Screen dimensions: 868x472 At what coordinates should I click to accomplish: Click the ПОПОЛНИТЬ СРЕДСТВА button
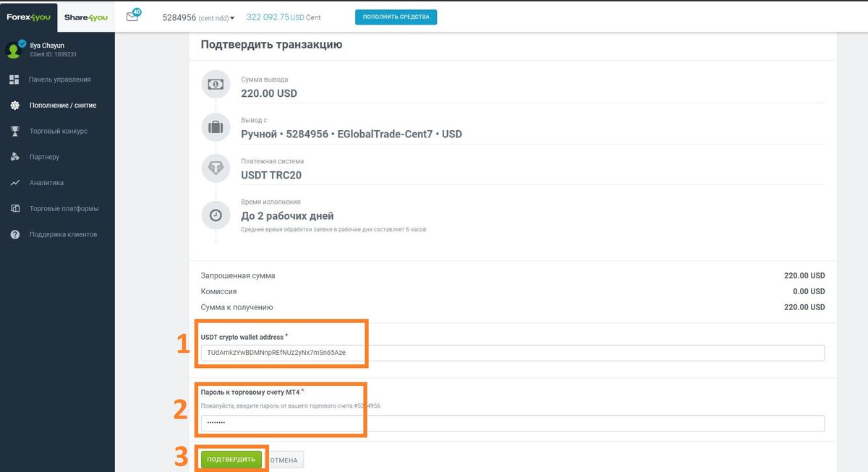[396, 17]
